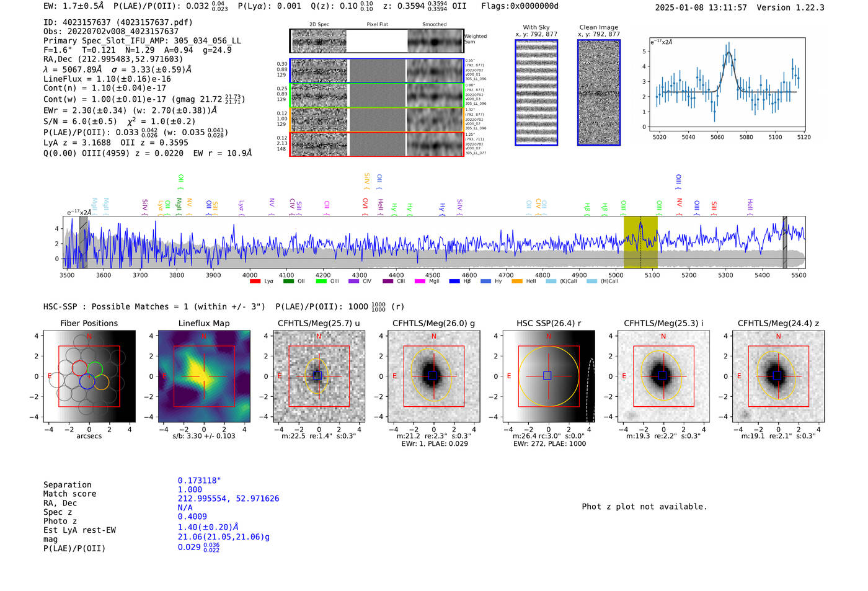Select the blue-bordered fiber spectrum row
This screenshot has height=591, width=868.
click(377, 71)
